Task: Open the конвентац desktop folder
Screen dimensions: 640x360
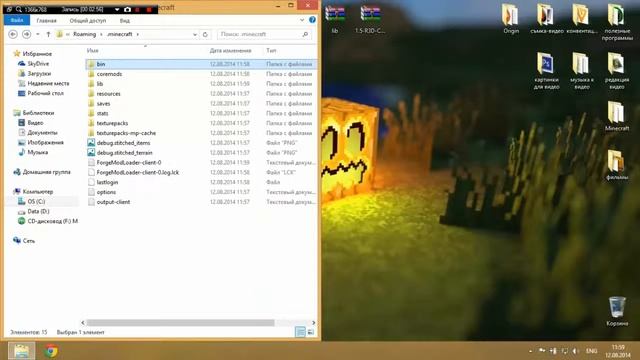Action: click(x=582, y=18)
